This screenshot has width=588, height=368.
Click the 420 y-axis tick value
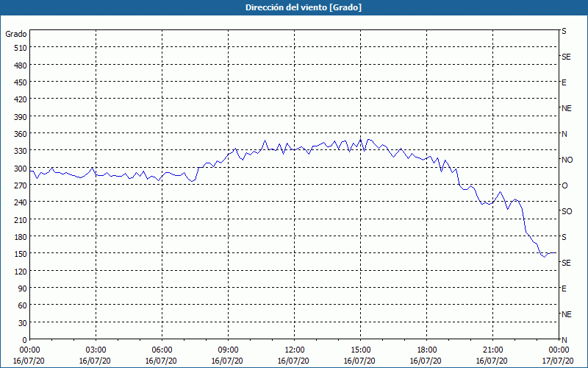[21, 100]
